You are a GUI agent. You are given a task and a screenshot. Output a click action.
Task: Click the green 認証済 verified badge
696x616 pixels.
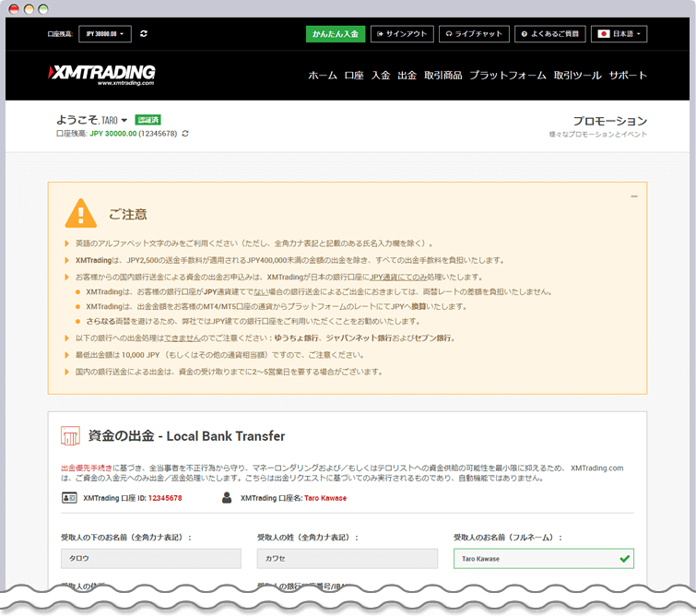(x=147, y=120)
